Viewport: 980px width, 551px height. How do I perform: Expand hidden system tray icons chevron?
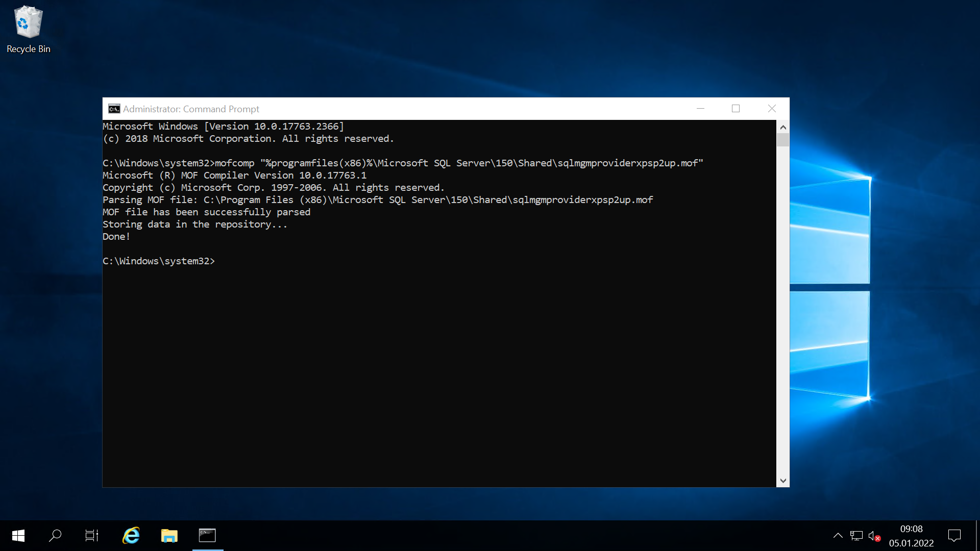point(838,536)
